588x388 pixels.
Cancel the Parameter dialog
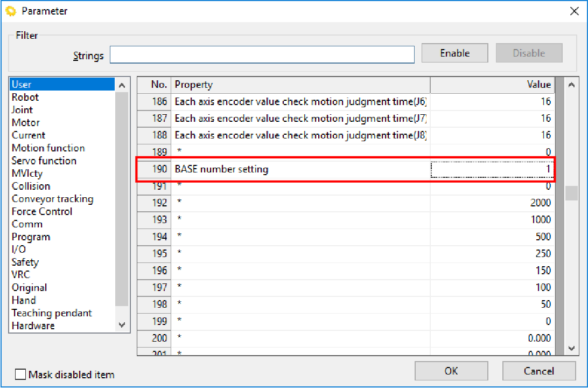click(x=538, y=371)
